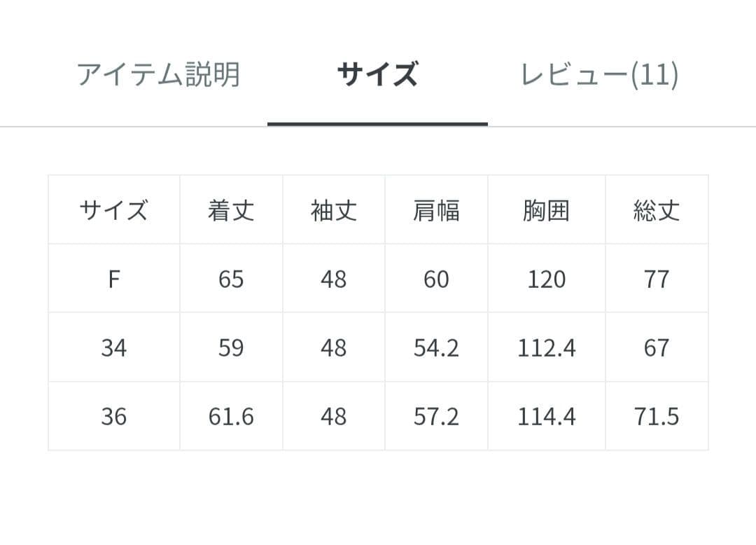The image size is (756, 545).
Task: Click the 着丈 value 65 for size F
Action: point(231,279)
